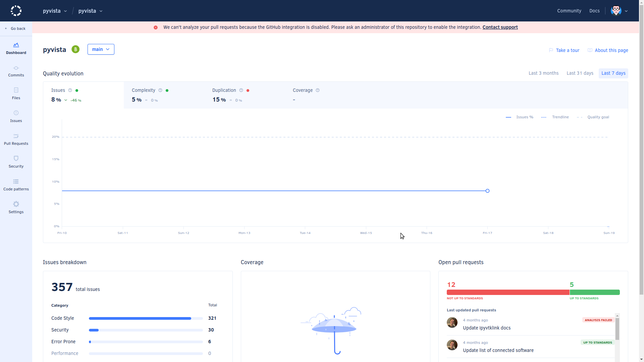This screenshot has height=362, width=644.
Task: Toggle the Trendline legend entry
Action: click(555, 117)
